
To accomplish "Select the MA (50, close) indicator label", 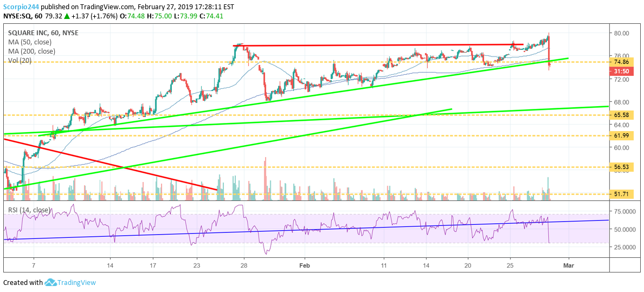I will 30,42.
